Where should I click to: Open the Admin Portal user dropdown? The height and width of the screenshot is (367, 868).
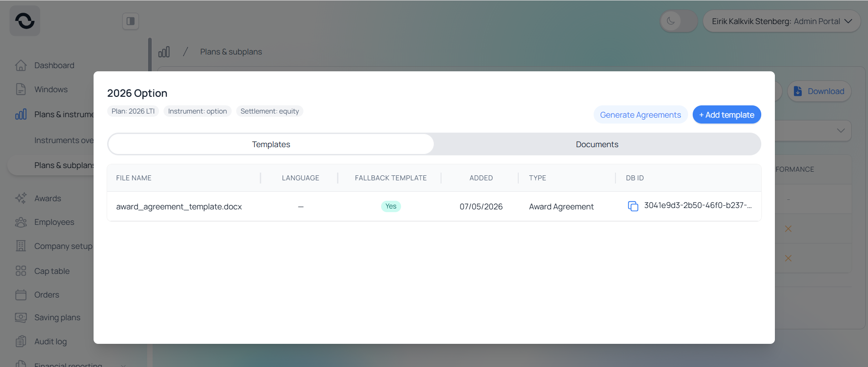[x=782, y=21]
